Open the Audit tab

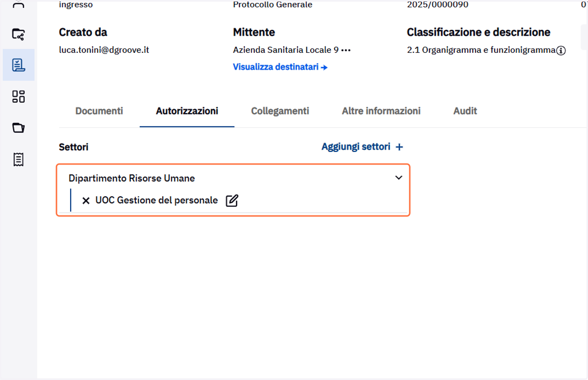pyautogui.click(x=465, y=111)
